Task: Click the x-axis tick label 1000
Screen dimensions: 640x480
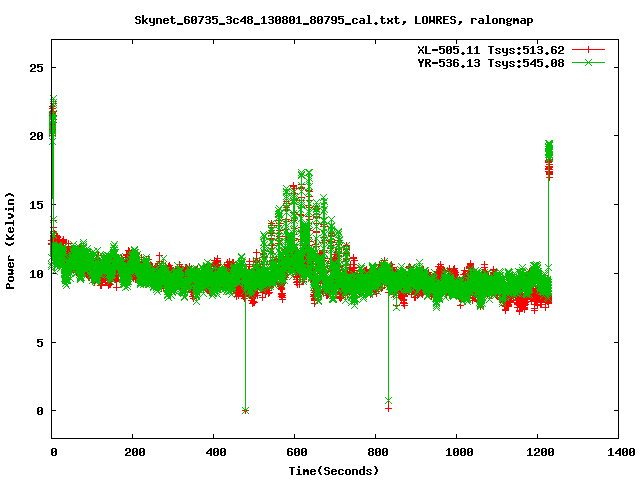Action: 459,452
